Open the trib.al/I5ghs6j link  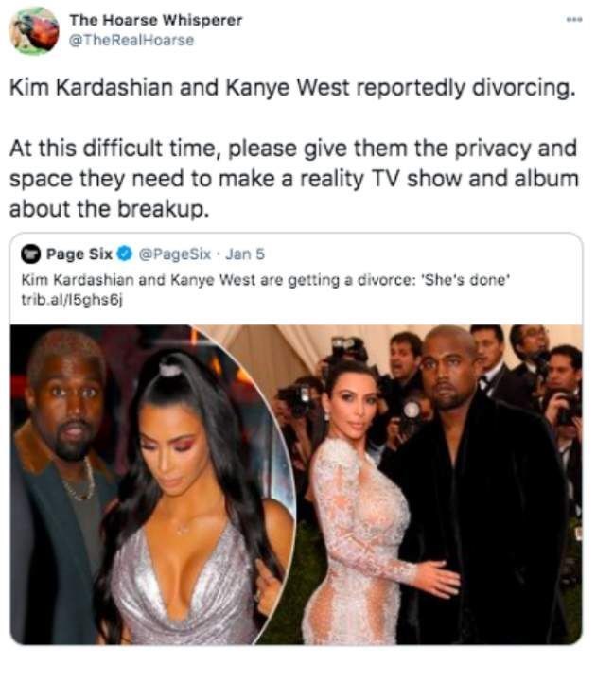(72, 300)
